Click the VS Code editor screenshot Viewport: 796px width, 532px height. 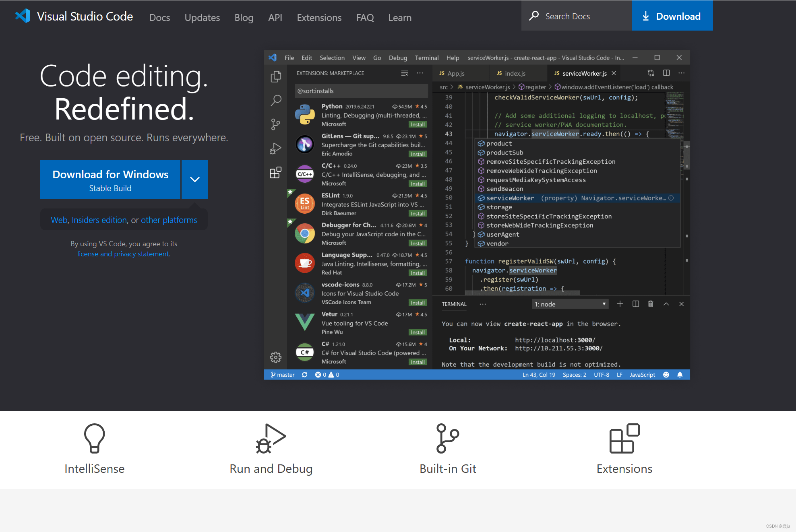point(477,215)
